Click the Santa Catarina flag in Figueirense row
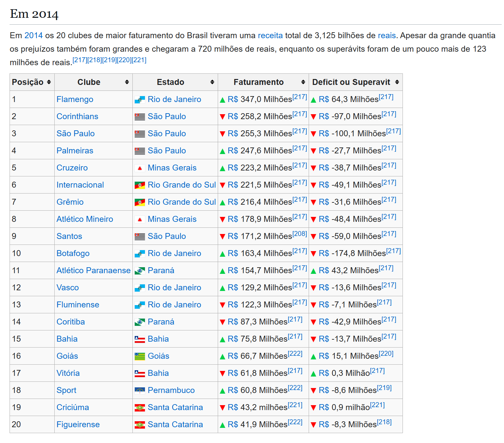504x443 pixels. (140, 425)
